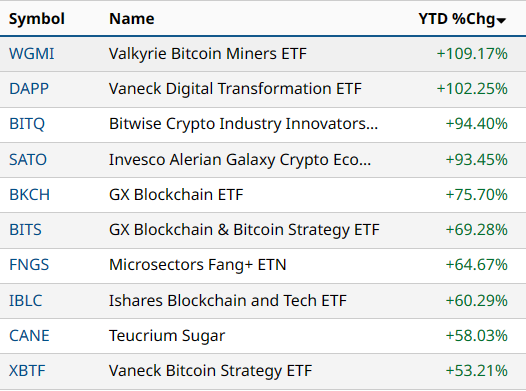Viewport: 526px width, 391px height.
Task: Open the BITQ symbol link
Action: (x=27, y=124)
